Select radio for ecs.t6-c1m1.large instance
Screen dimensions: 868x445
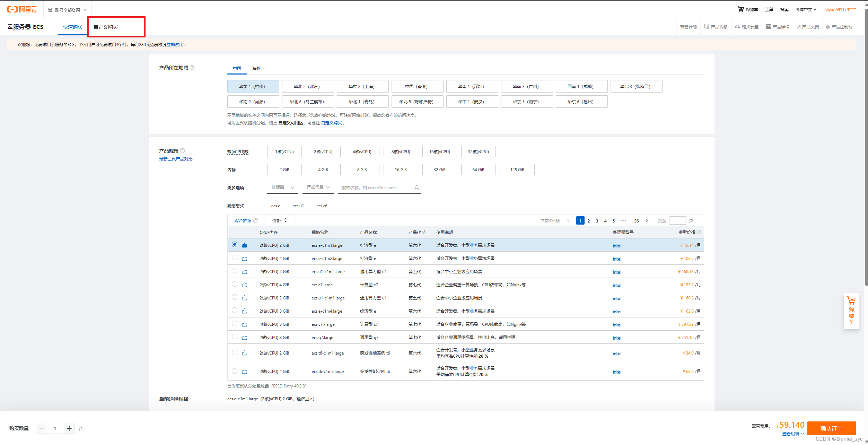(x=235, y=352)
